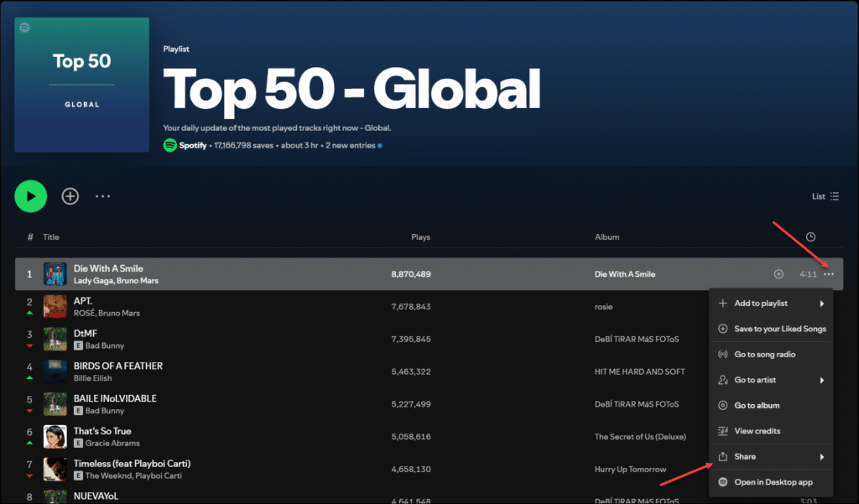The image size is (859, 504).
Task: Open The Secret of Us (Deluxe) album
Action: tap(640, 437)
